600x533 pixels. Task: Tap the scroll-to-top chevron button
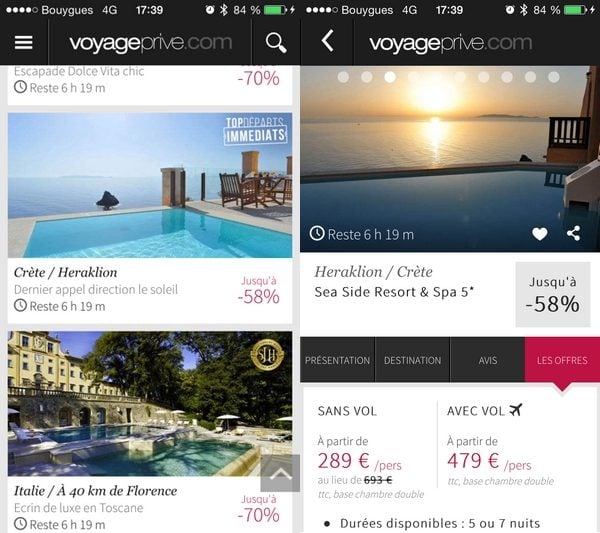280,473
